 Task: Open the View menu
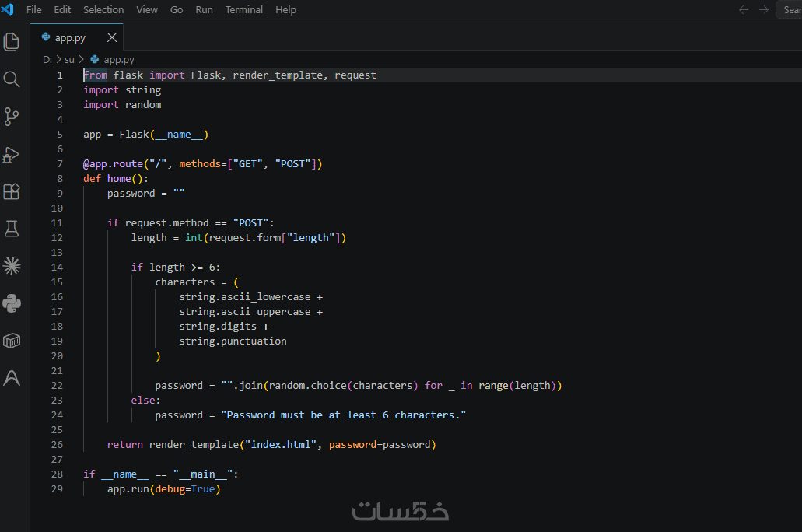click(x=147, y=9)
